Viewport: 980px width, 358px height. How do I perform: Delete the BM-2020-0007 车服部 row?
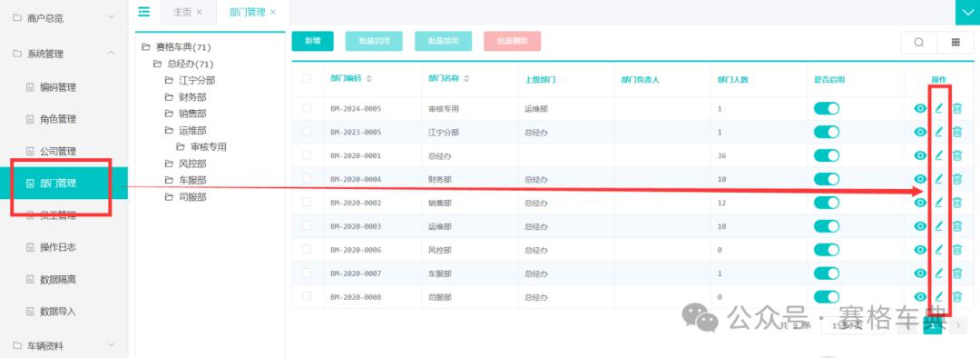click(x=957, y=273)
